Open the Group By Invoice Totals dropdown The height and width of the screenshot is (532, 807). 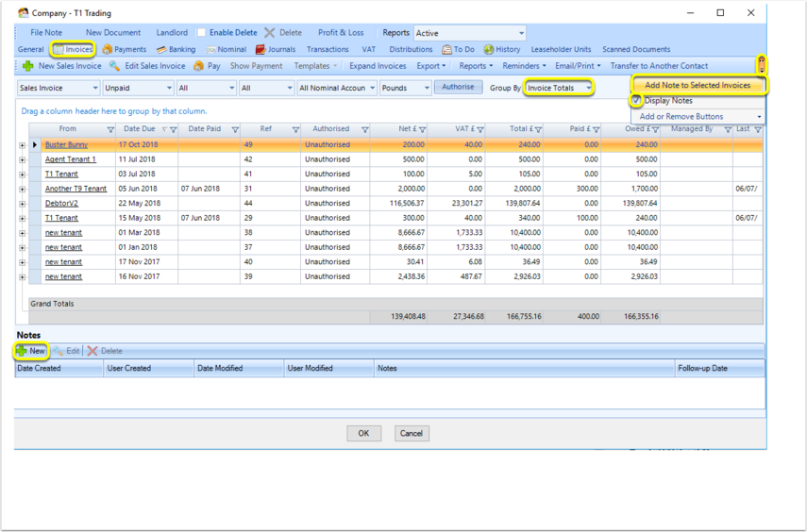pyautogui.click(x=559, y=88)
